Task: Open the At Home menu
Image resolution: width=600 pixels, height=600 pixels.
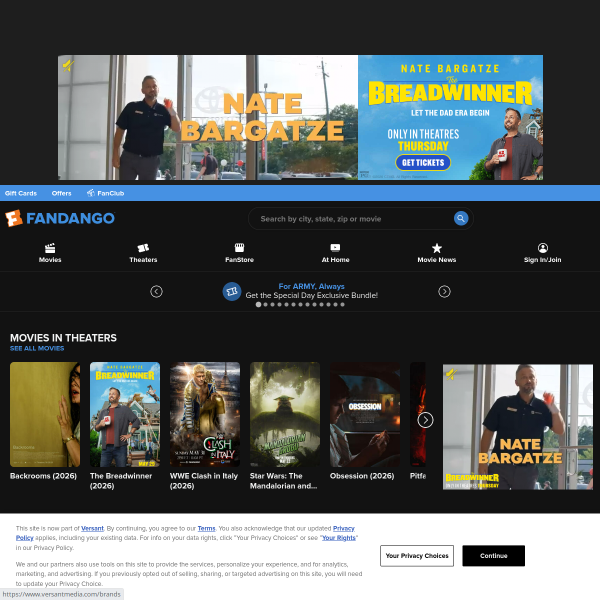Action: 335,253
